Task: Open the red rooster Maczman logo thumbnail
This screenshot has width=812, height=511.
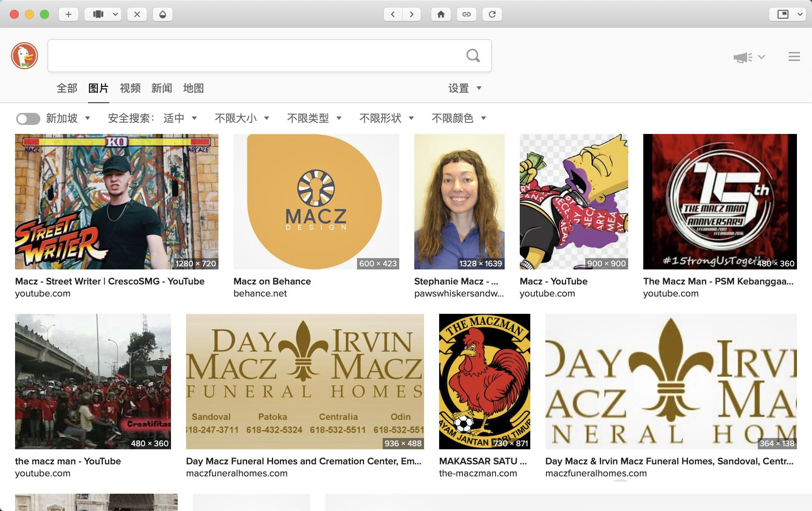Action: tap(485, 382)
